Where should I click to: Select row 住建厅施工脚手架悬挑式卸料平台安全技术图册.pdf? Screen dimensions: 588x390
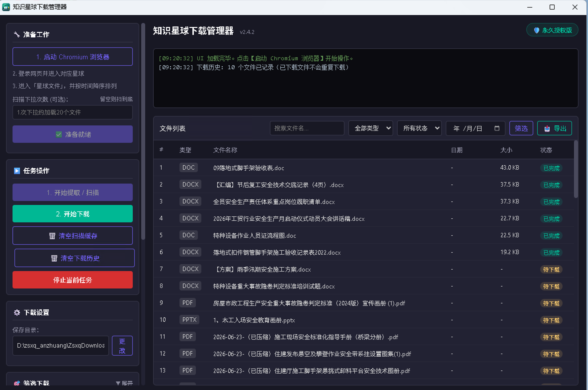[364, 371]
